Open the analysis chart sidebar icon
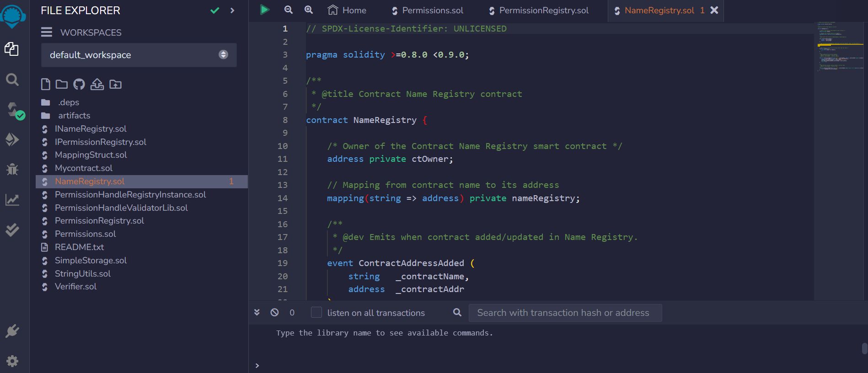The width and height of the screenshot is (868, 373). point(12,200)
